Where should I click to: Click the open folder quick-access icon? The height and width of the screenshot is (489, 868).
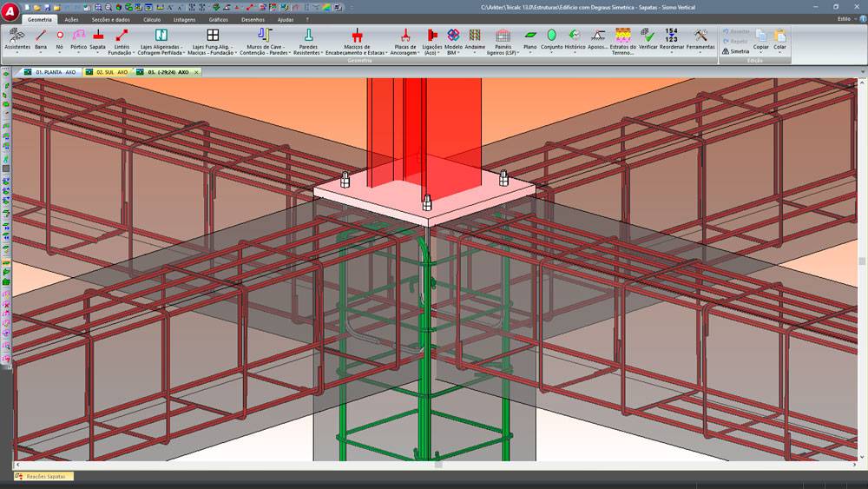tap(37, 7)
